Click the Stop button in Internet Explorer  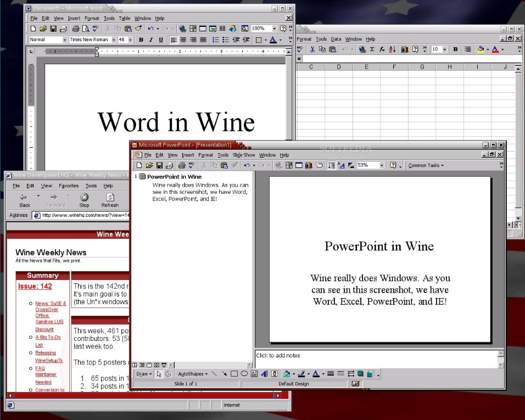coord(84,200)
